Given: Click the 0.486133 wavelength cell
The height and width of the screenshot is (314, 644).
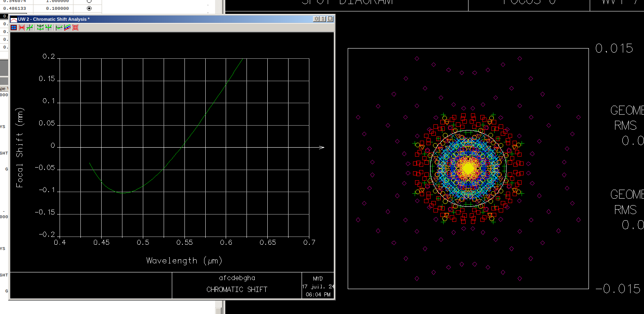Looking at the screenshot, I should 16,8.
